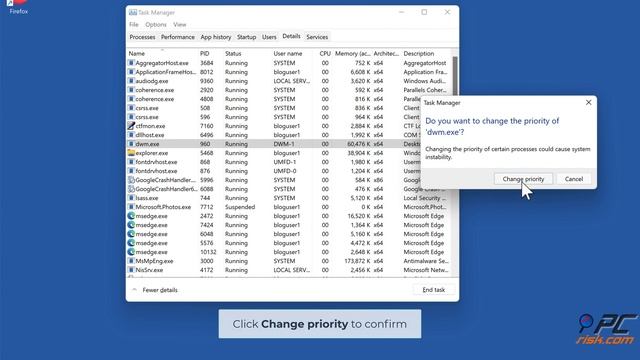Select the Details tab
Viewport: 640px width, 360px height.
pyautogui.click(x=291, y=36)
